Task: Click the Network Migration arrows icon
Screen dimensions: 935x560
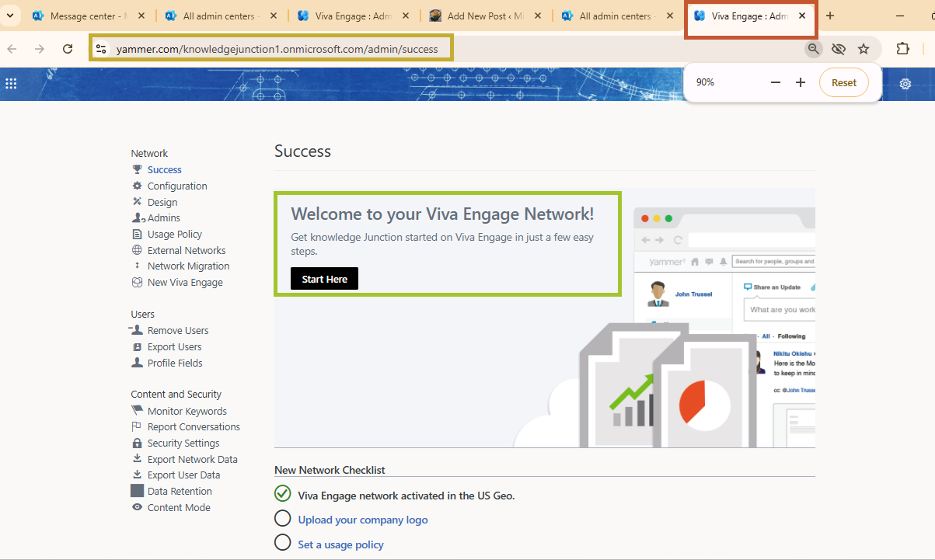Action: point(138,266)
